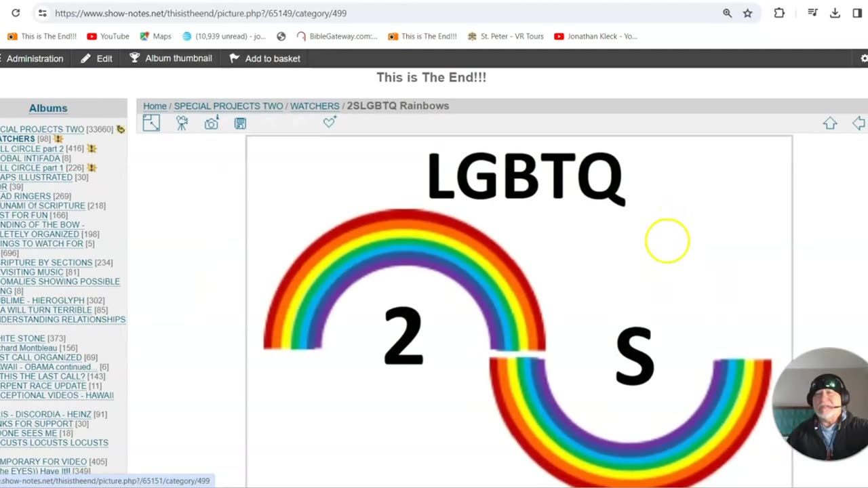Open SPECIAL PROJECTS TWO breadcrumb link
The width and height of the screenshot is (868, 488).
(x=229, y=106)
